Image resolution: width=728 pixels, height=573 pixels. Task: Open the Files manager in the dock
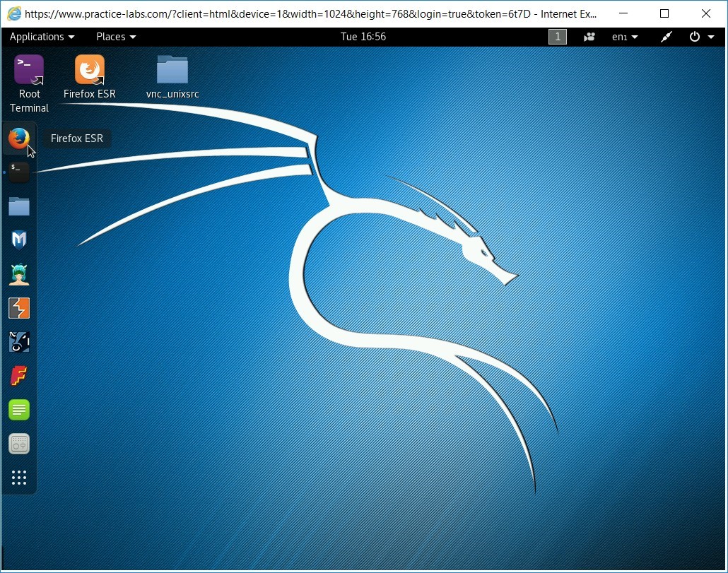19,206
